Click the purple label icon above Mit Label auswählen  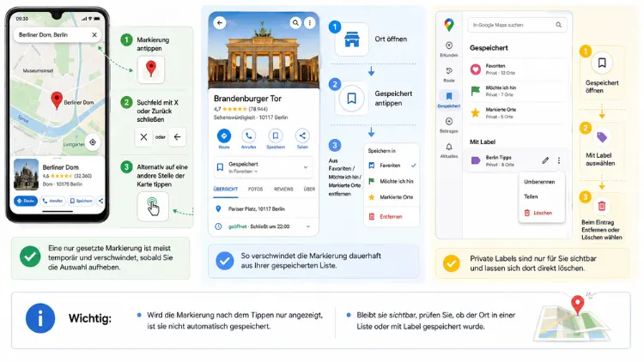(x=601, y=137)
